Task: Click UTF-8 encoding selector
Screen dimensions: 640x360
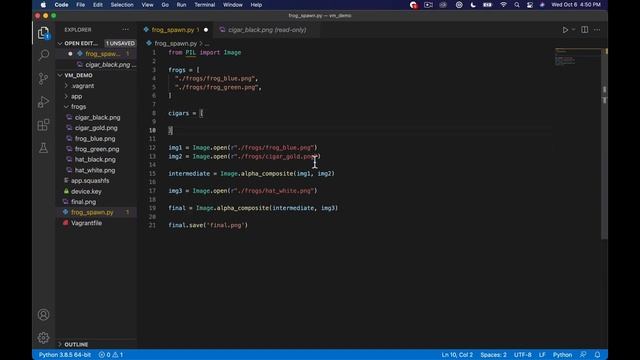Action: click(x=522, y=355)
